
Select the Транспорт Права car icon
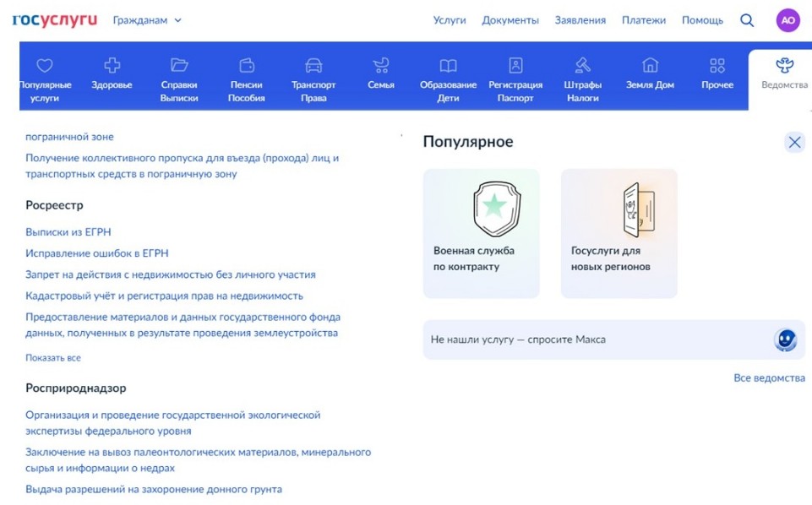(x=313, y=66)
